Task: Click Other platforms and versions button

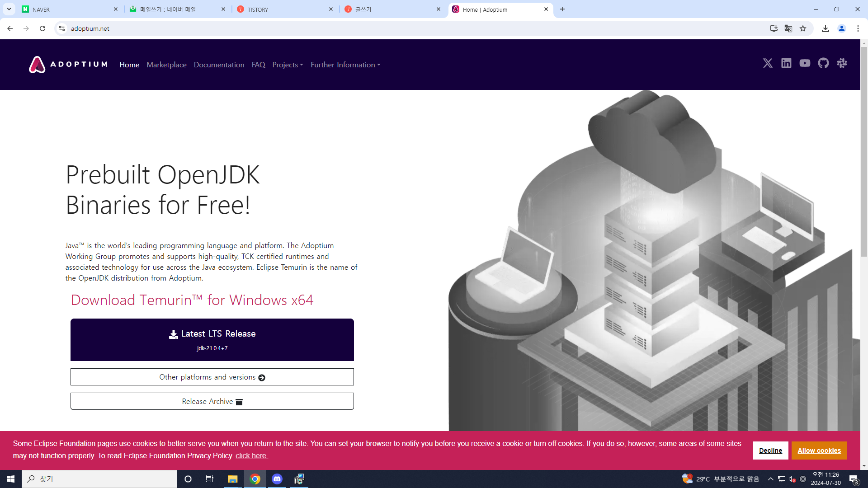Action: [x=212, y=377]
